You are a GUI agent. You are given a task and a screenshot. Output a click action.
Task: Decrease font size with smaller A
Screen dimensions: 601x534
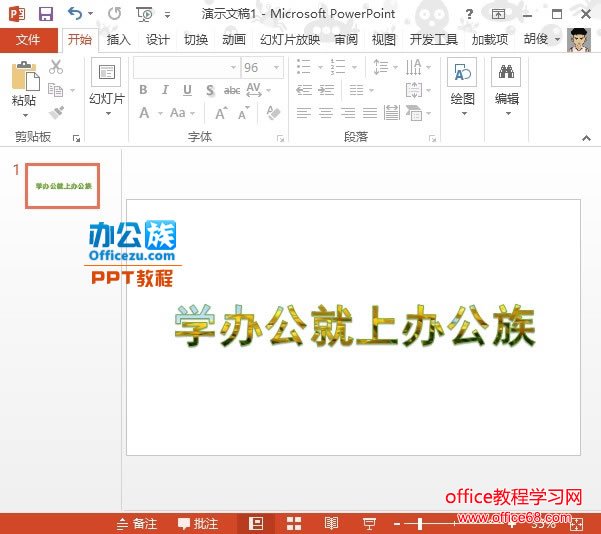(243, 113)
